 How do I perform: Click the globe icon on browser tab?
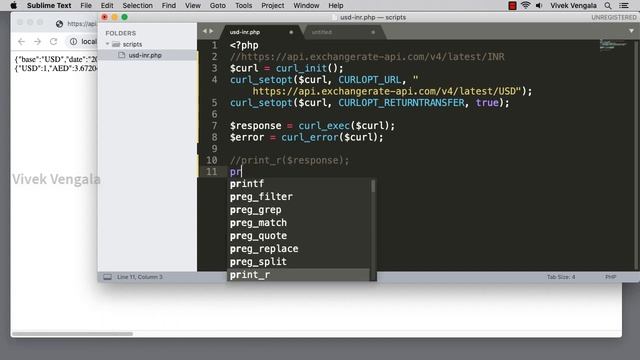(60, 24)
